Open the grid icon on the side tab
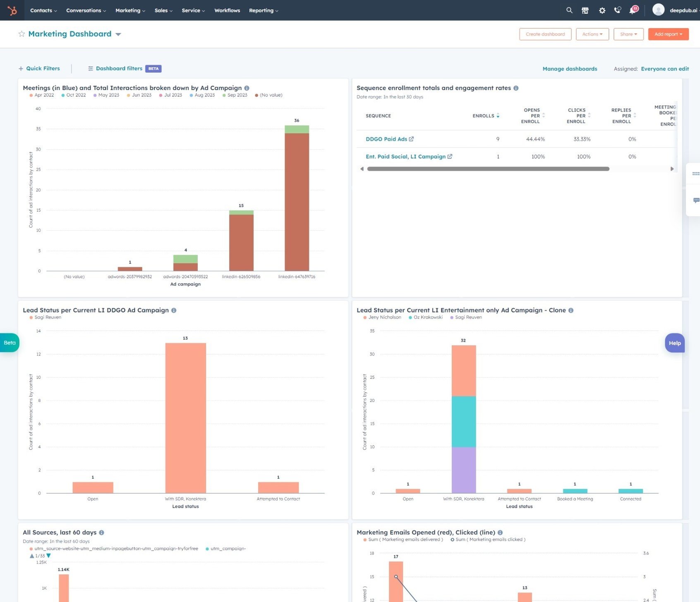 [x=696, y=174]
